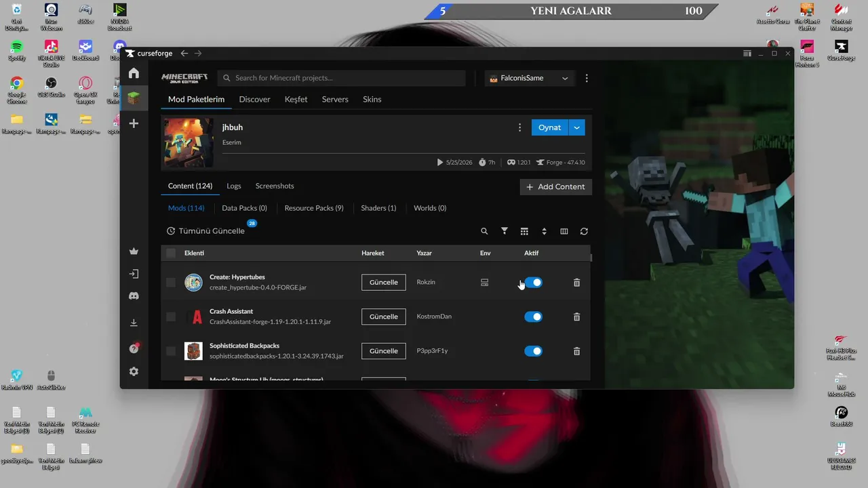Open the crown premium icon in sidebar
868x488 pixels.
pyautogui.click(x=134, y=251)
